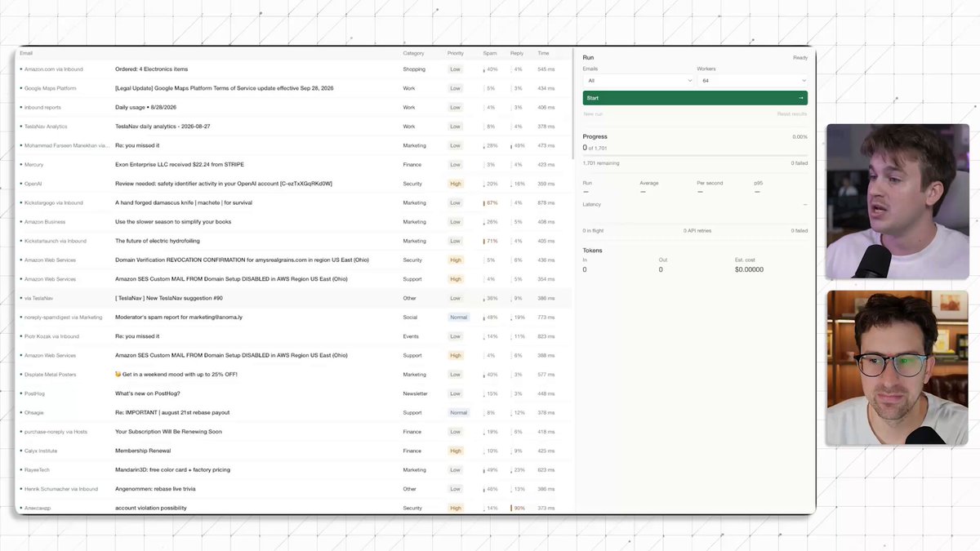Click the Newsletter category for PostHog
Viewport: 980px width, 551px height.
(x=414, y=393)
